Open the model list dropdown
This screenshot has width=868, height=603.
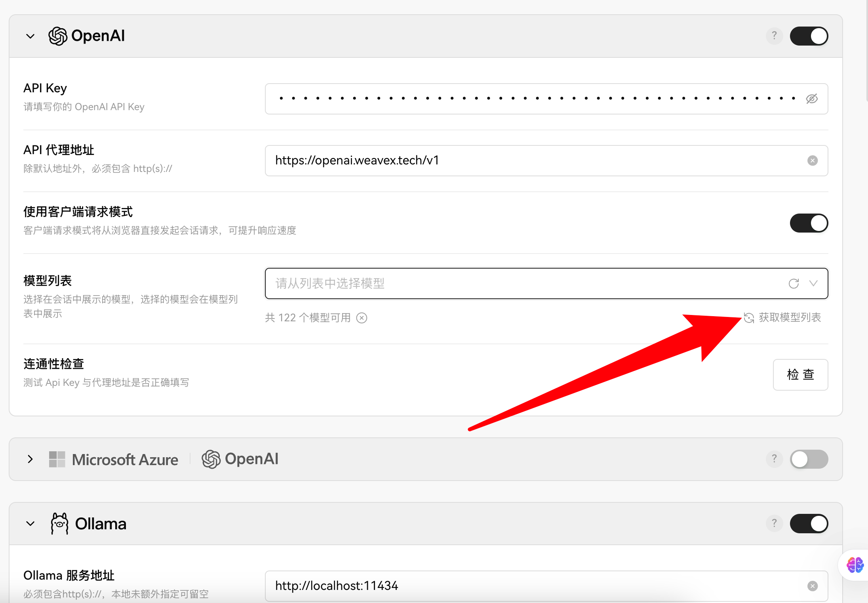click(546, 283)
